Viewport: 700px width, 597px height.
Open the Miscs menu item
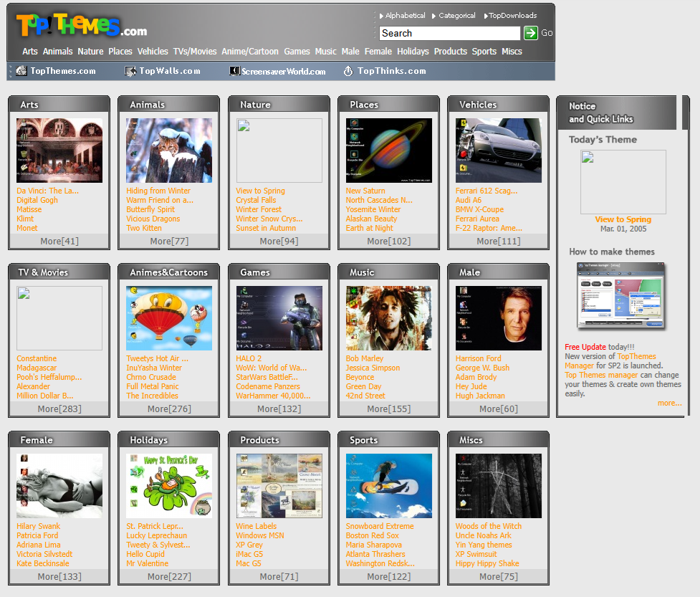click(x=512, y=52)
